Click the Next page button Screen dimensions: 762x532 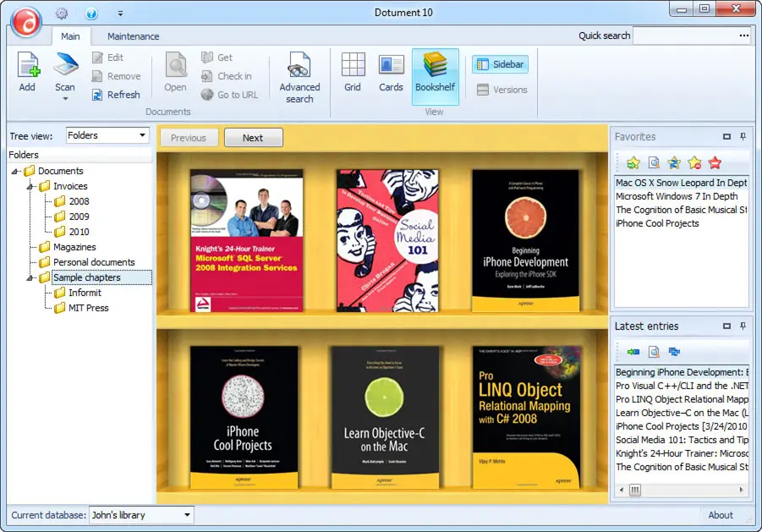pos(253,138)
